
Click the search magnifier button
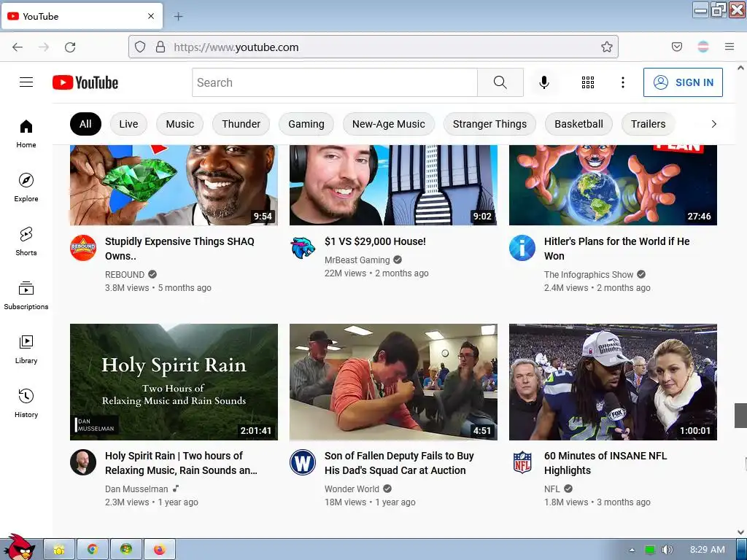500,82
